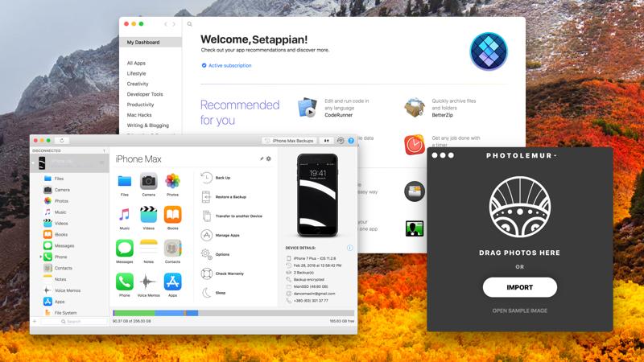Screen dimensions: 644x362
Task: Click the refresh icon in iMazing toolbar
Action: pyautogui.click(x=62, y=141)
